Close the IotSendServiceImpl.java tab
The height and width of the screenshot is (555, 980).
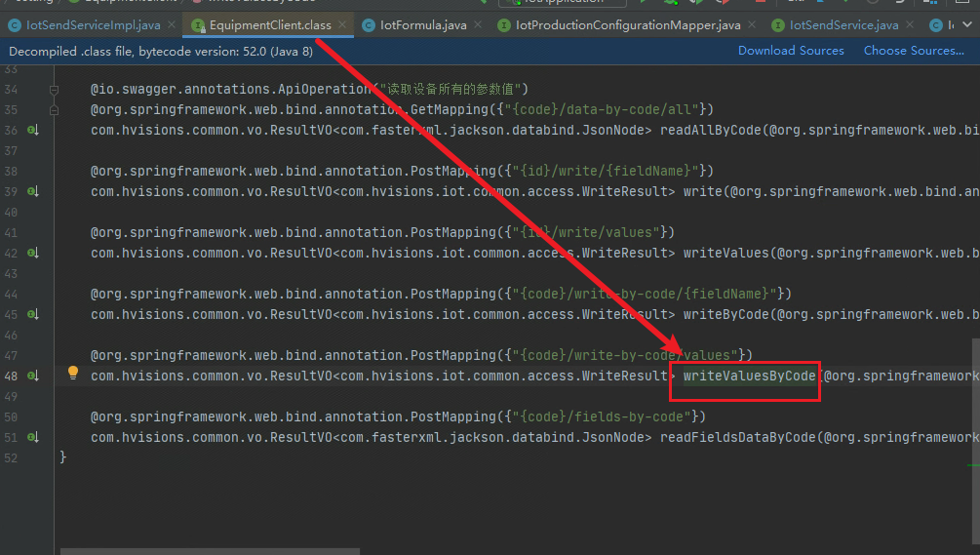172,24
